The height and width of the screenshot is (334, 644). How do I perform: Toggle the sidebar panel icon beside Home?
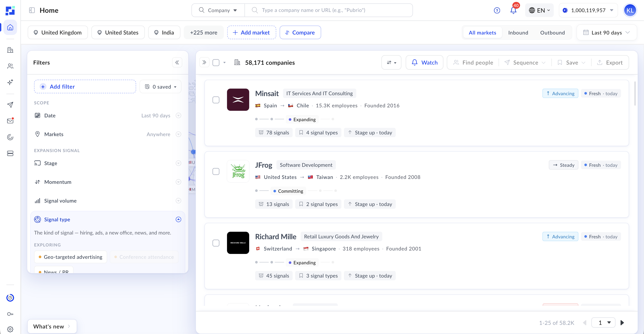point(32,10)
